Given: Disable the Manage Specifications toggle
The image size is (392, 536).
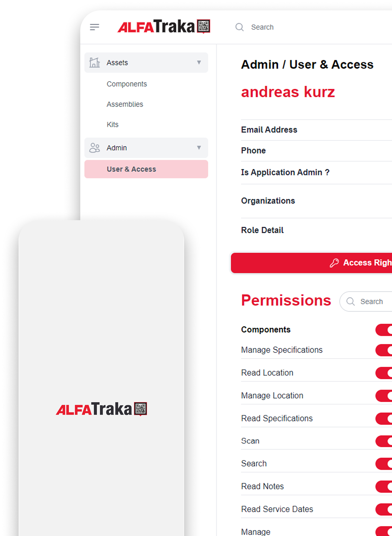Looking at the screenshot, I should (384, 350).
